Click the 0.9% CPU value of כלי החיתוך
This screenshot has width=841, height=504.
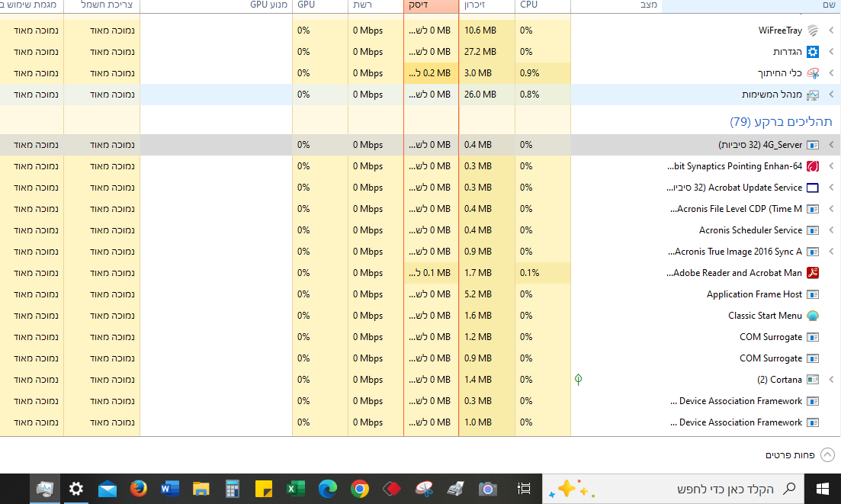pos(529,73)
